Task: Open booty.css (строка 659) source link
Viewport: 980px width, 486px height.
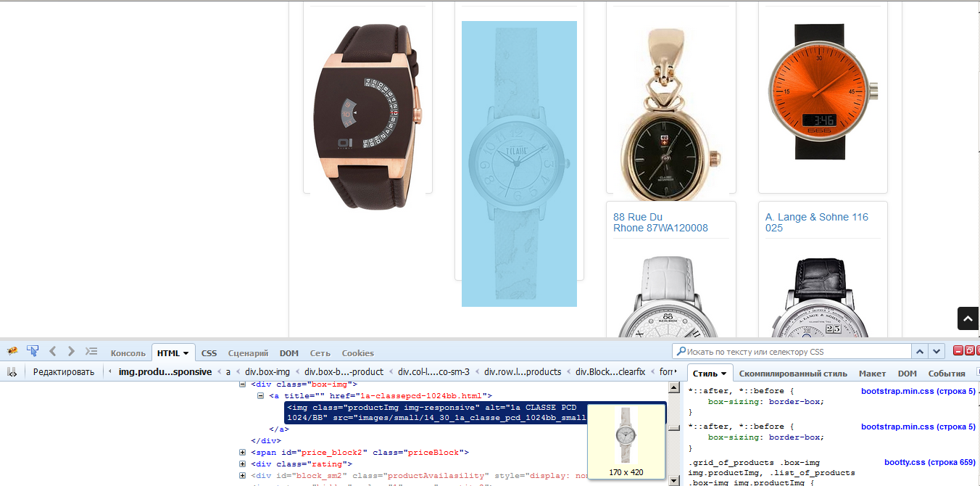Action: click(x=930, y=462)
